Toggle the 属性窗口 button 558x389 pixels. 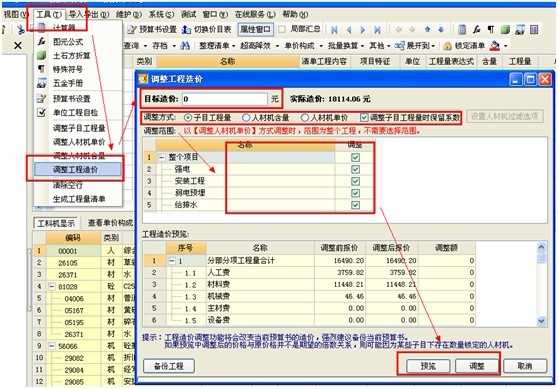tap(256, 29)
